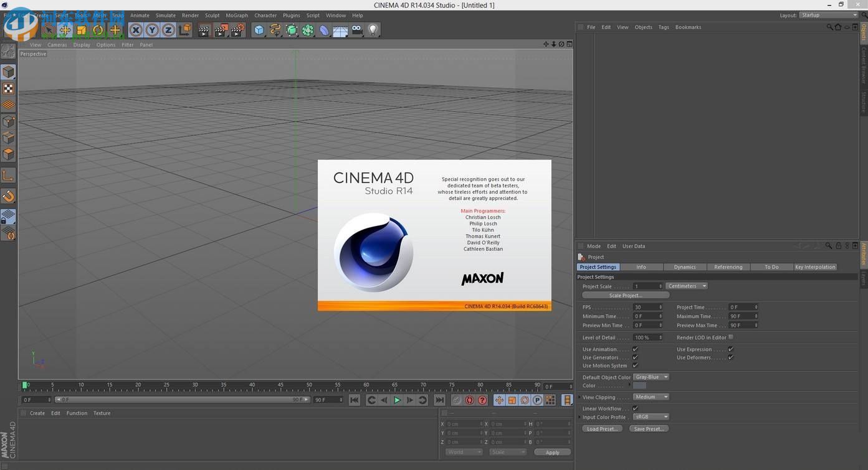Expand Default Object Color Gray-Blue dropdown
Screen dimensions: 868x470
coord(651,377)
